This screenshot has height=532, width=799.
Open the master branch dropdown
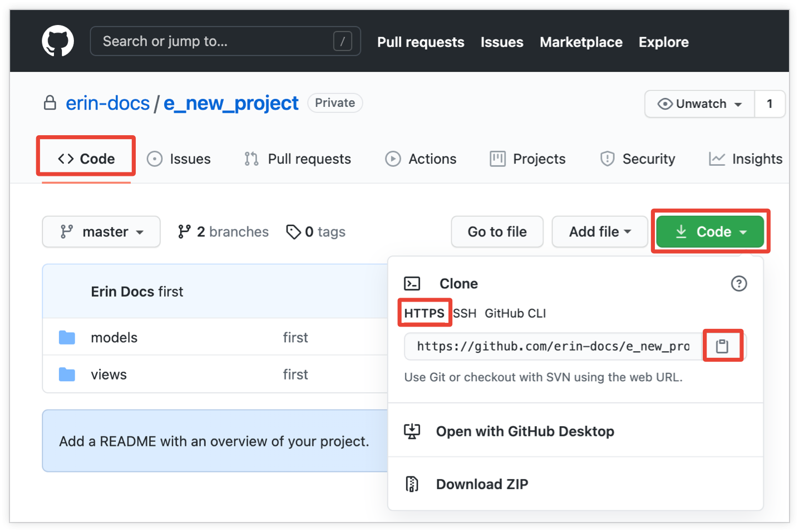click(101, 231)
